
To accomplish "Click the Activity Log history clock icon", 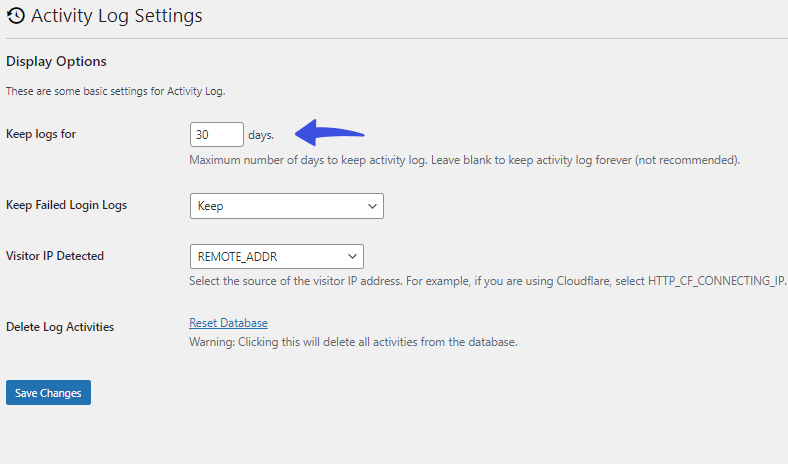I will coord(16,16).
